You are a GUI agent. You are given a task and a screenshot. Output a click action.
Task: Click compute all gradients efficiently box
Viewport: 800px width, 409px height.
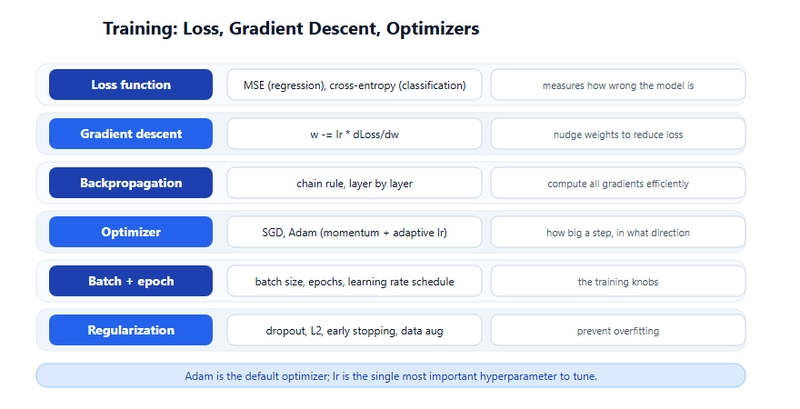pos(618,183)
